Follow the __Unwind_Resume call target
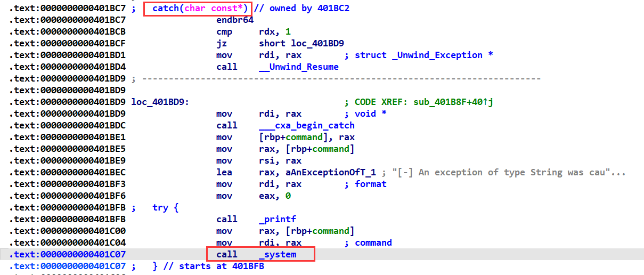The width and height of the screenshot is (644, 275). tap(299, 67)
